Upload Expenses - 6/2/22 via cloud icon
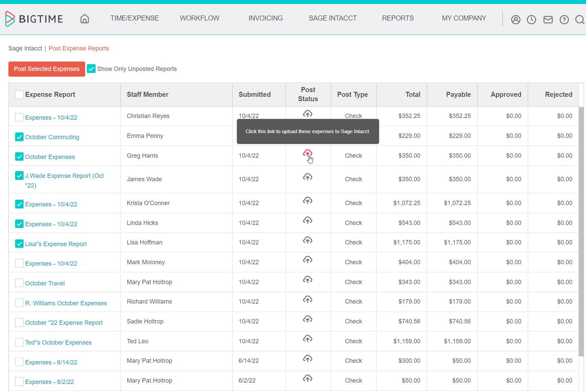The width and height of the screenshot is (586, 392). point(308,378)
